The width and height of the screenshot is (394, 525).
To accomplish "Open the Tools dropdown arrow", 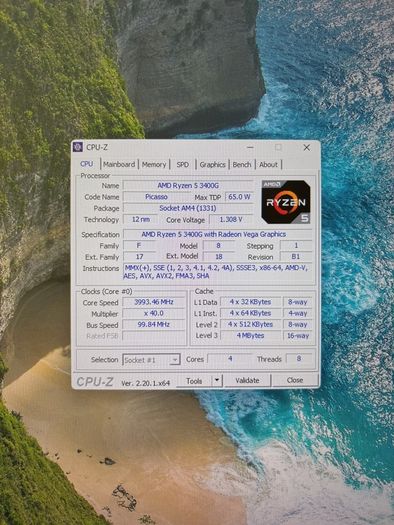I will [217, 380].
